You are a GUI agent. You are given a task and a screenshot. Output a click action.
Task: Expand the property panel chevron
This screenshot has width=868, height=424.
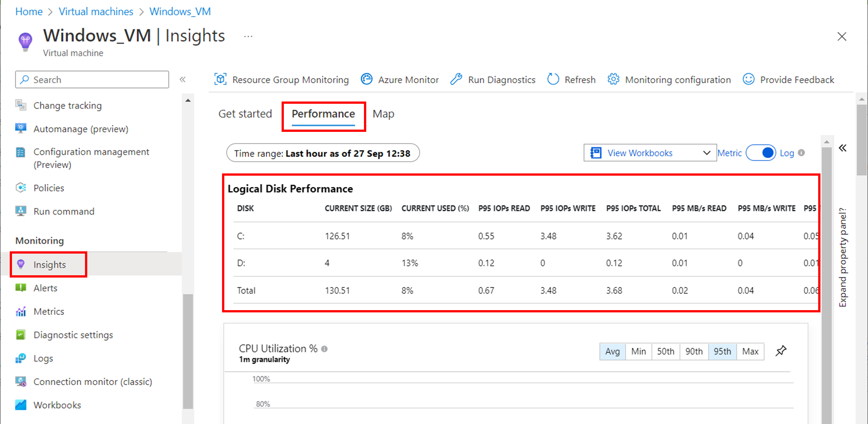click(x=843, y=148)
